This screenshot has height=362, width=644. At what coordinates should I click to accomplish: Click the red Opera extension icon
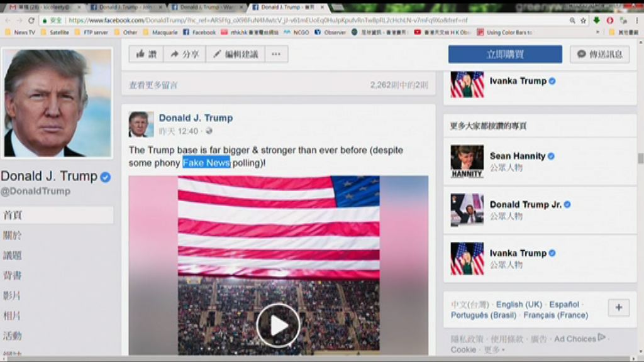click(x=609, y=20)
